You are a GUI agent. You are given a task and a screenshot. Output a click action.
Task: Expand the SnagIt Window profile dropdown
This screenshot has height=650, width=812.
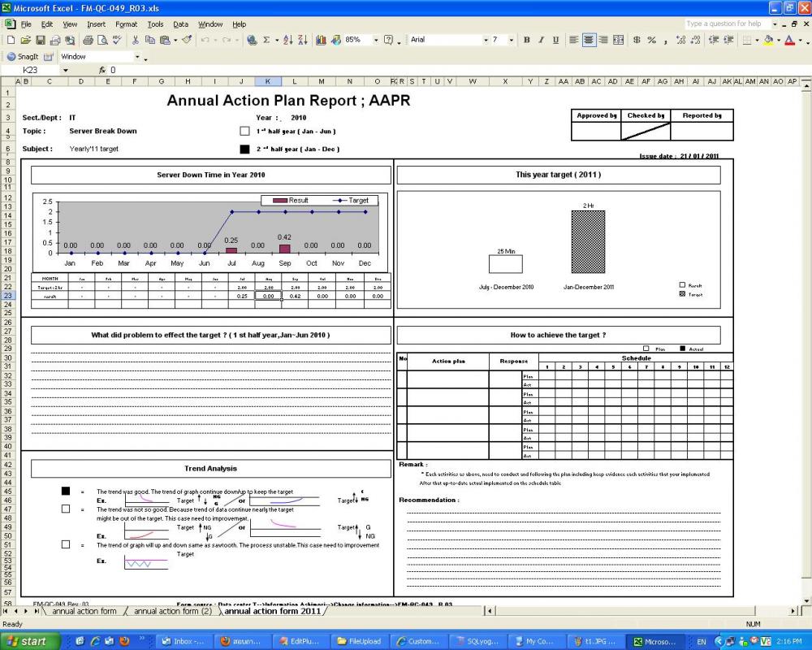tap(137, 57)
